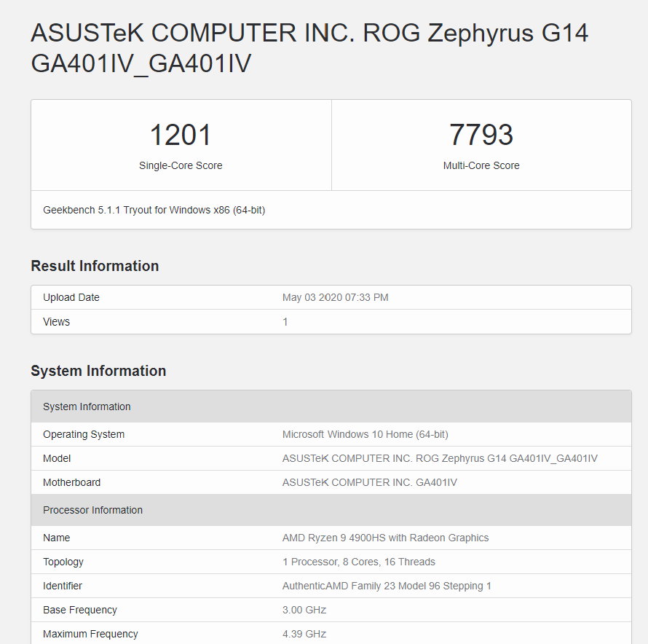Click the processor Name label

pos(56,538)
